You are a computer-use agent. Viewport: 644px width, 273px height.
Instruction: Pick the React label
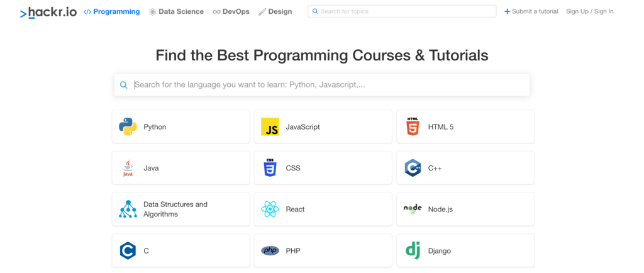point(296,209)
